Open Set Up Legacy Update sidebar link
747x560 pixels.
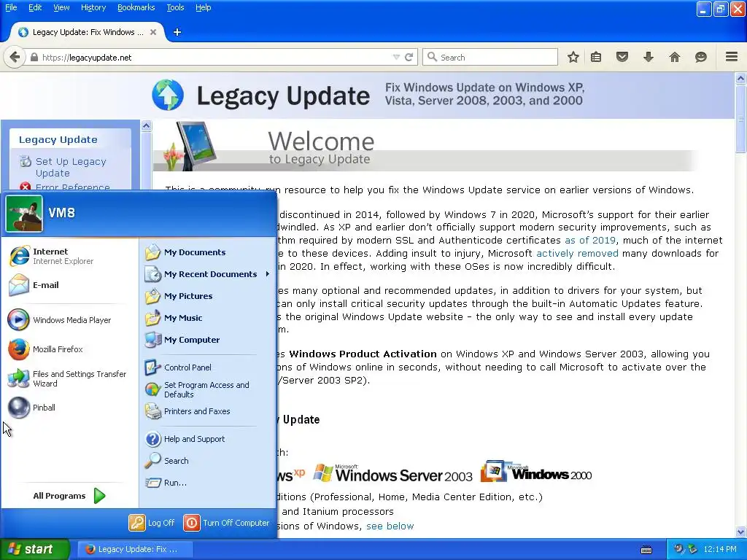click(x=71, y=168)
